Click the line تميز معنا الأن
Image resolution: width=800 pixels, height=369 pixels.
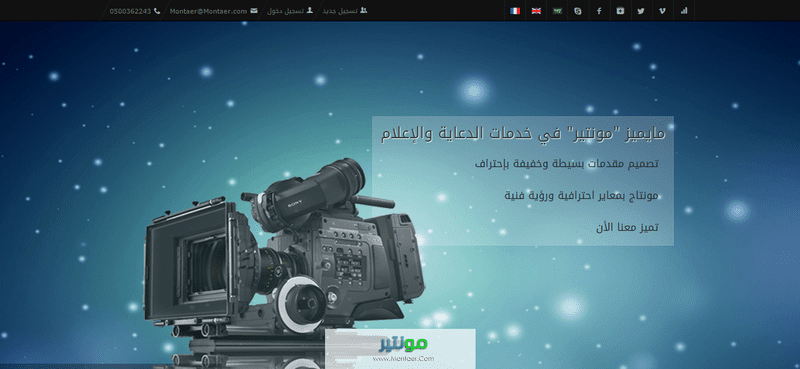coord(627,227)
